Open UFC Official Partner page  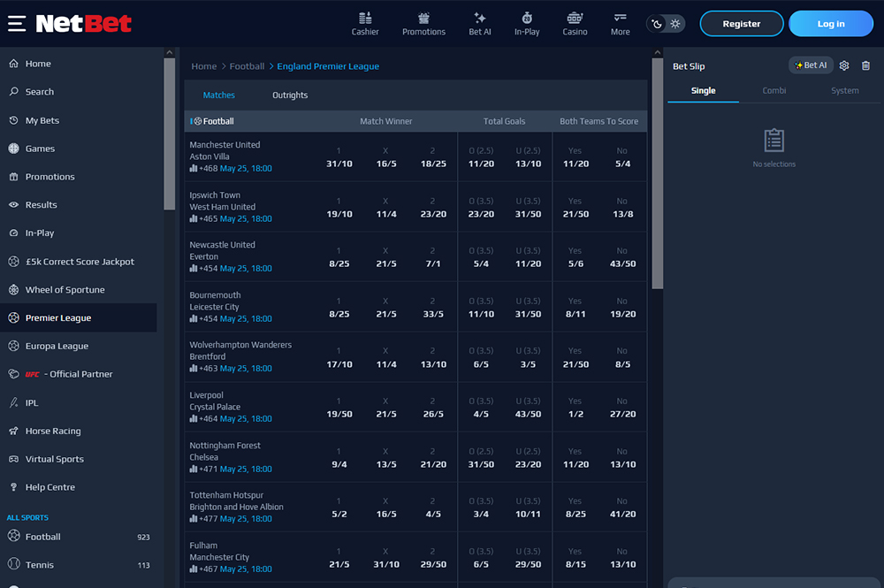[79, 374]
